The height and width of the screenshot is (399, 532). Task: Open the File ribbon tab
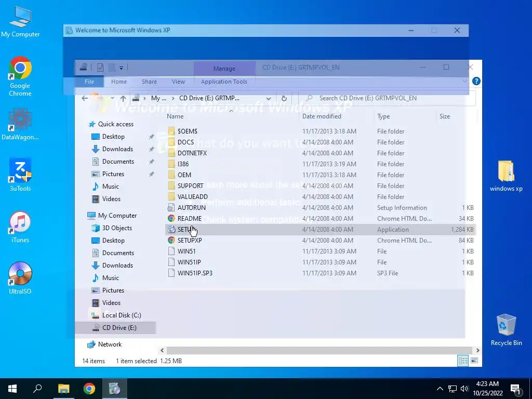(x=89, y=82)
